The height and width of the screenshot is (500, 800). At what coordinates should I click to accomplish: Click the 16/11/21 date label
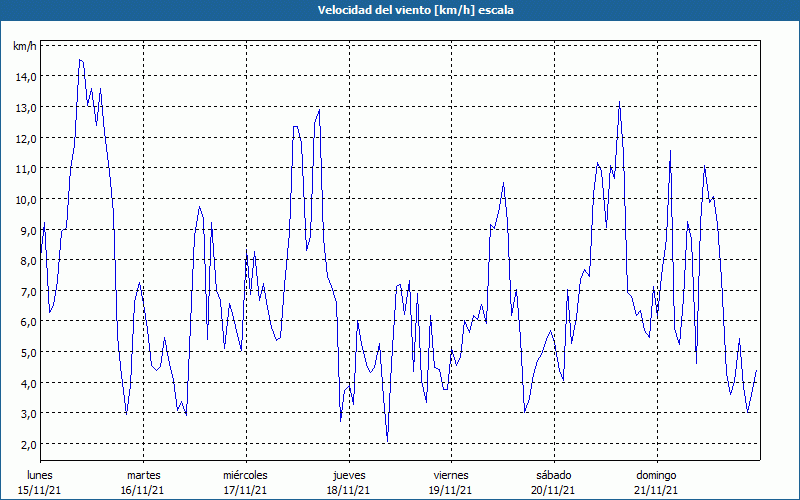coord(142,490)
